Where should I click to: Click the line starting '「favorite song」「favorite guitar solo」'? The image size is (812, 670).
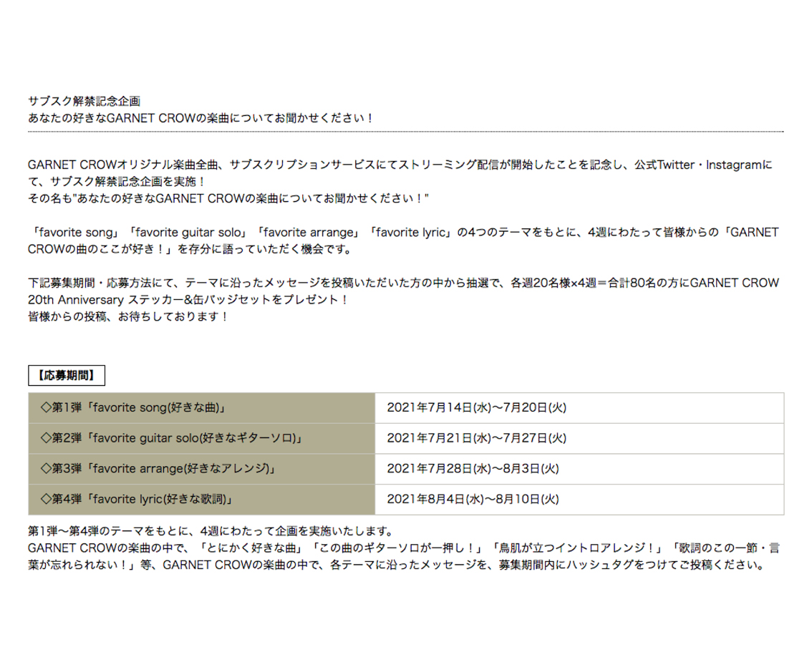point(405,232)
